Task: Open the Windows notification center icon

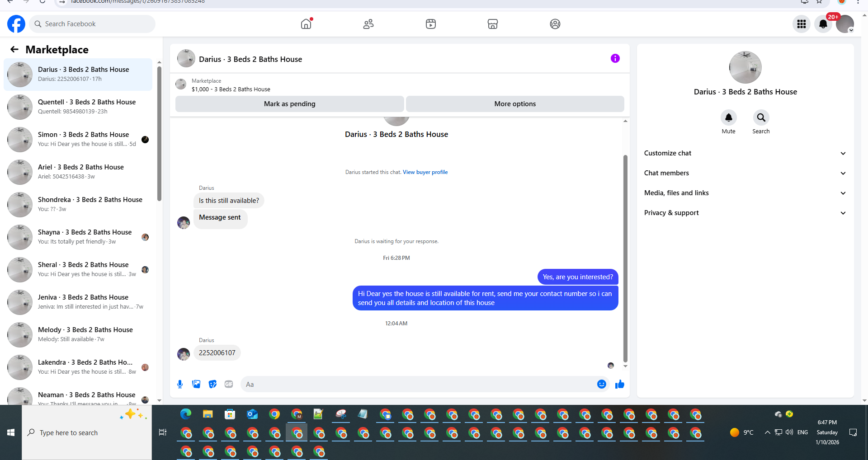Action: point(853,432)
